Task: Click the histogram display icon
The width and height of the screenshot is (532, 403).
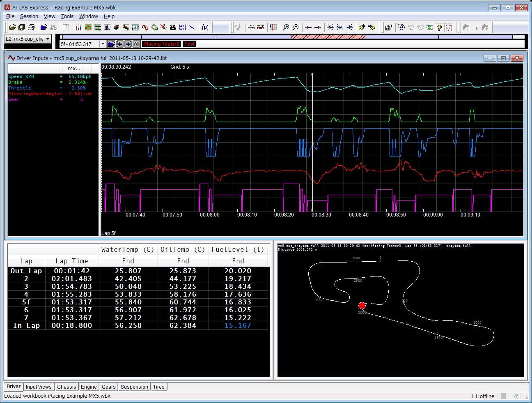Action: pos(107,28)
